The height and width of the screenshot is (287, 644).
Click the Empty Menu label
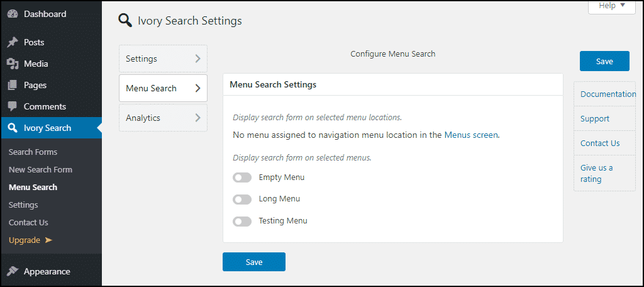click(282, 177)
